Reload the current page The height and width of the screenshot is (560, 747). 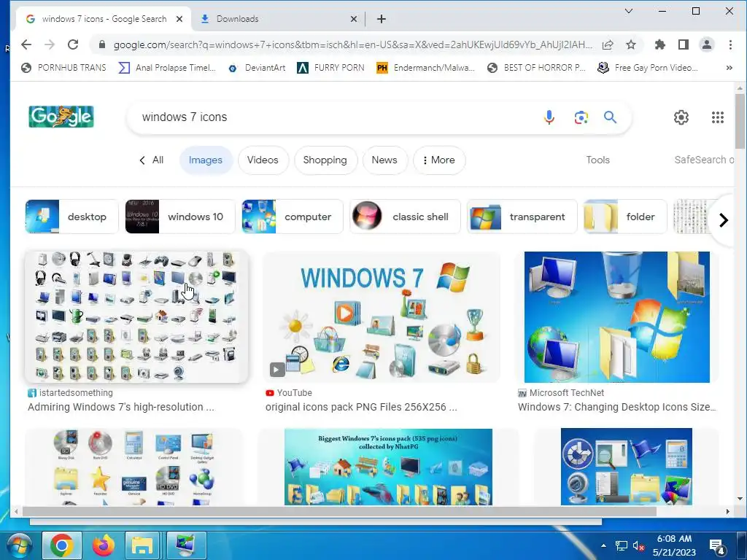[x=73, y=44]
